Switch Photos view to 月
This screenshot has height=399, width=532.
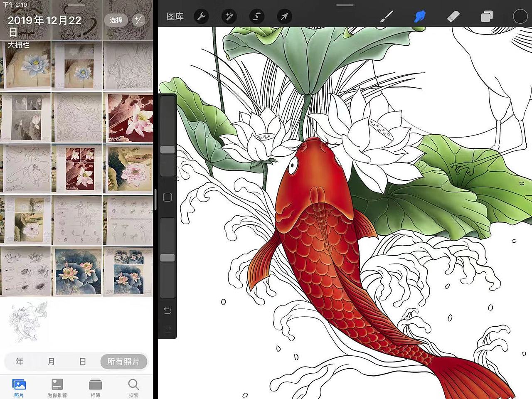51,362
